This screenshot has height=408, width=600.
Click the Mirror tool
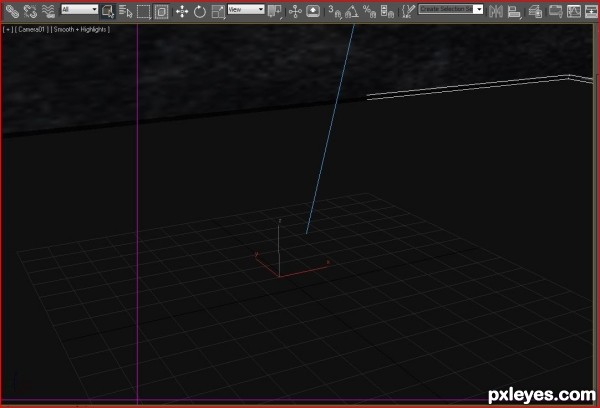coord(496,11)
